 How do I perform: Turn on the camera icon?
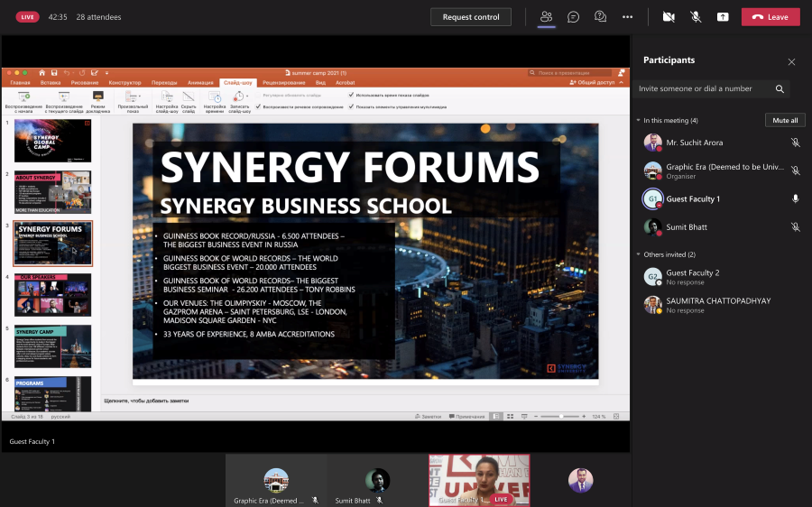point(669,17)
